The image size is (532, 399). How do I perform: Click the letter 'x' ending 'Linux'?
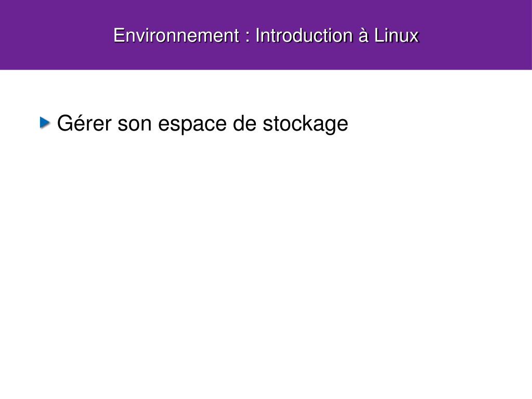click(414, 37)
